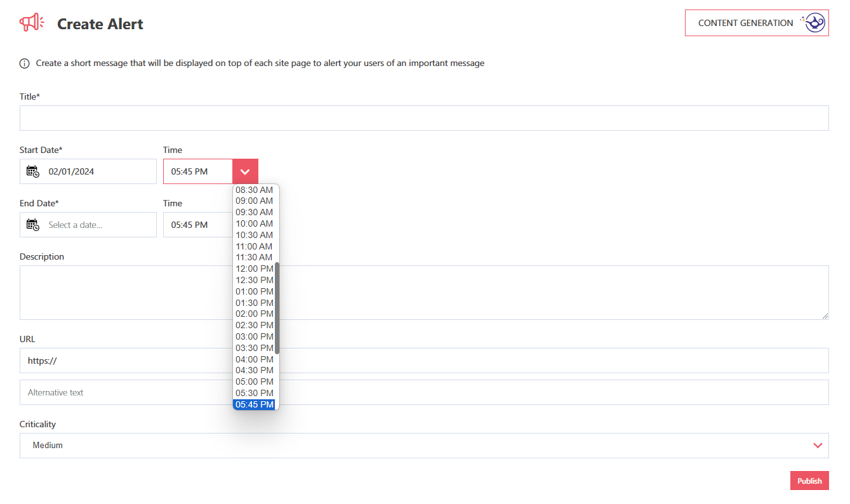Pick 12:00 PM in the time list

click(254, 269)
